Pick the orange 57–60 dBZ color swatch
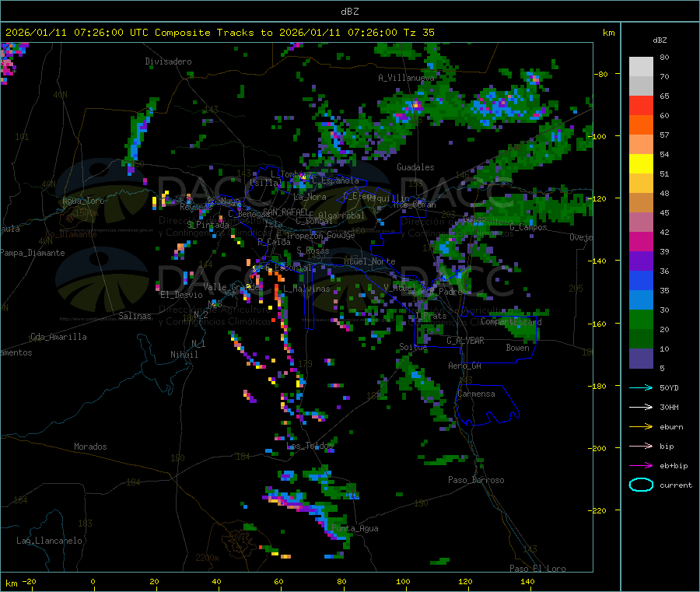The height and width of the screenshot is (592, 700). tap(641, 125)
